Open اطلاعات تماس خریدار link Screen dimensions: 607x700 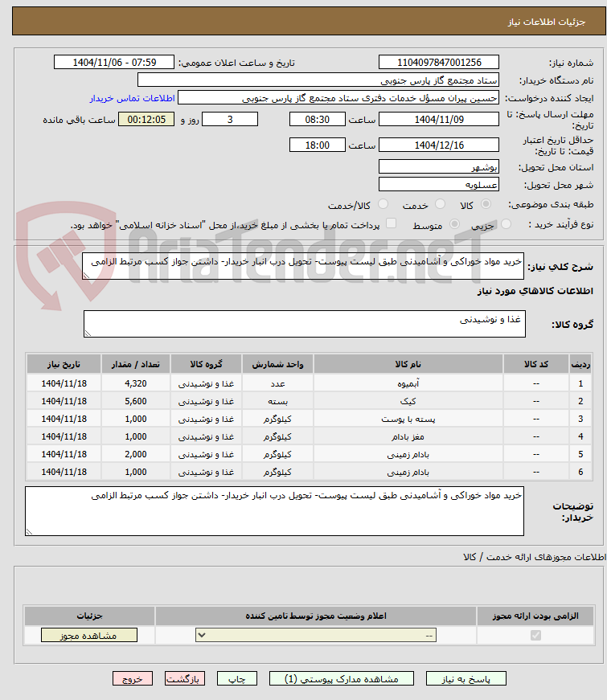(132, 98)
